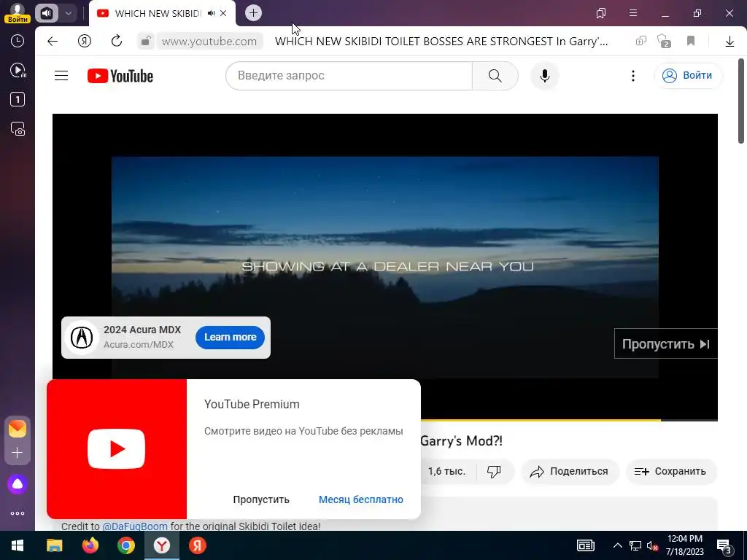Click the YouTube search magnifier button
747x560 pixels.
(495, 76)
